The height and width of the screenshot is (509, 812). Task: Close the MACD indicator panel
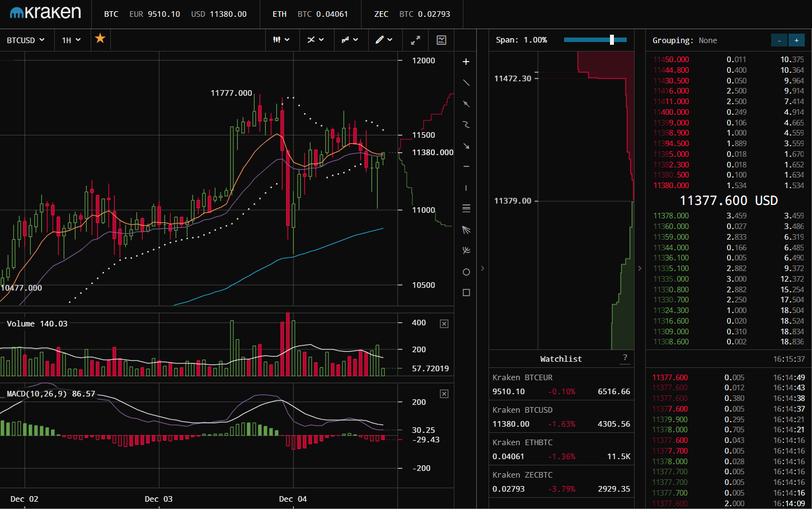pos(444,394)
